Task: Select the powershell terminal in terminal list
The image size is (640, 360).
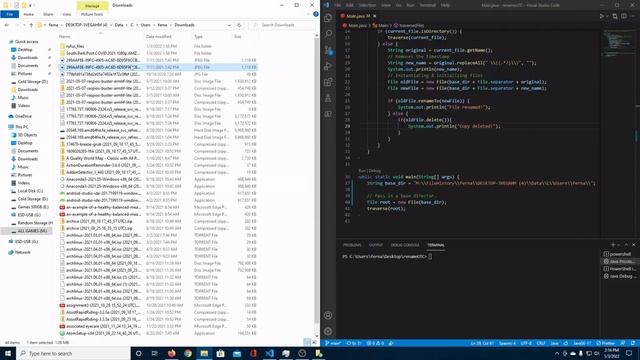Action: pyautogui.click(x=620, y=254)
